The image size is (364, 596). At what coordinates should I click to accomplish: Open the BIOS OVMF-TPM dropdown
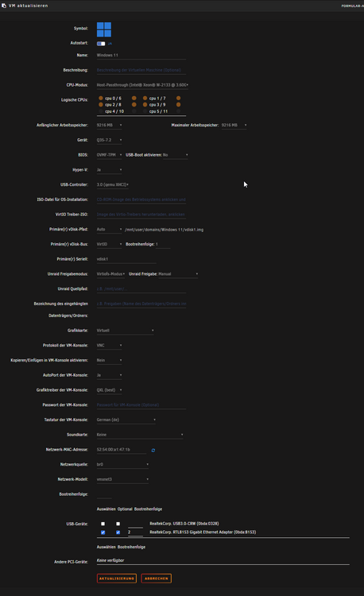point(110,155)
